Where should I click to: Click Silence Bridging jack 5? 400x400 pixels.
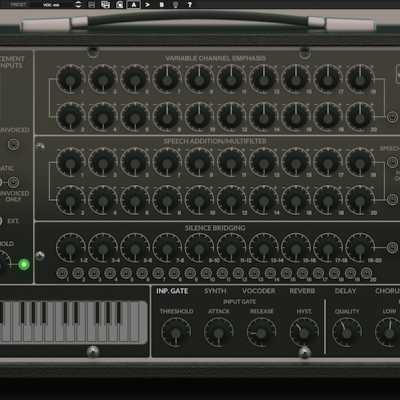pyautogui.click(x=126, y=273)
